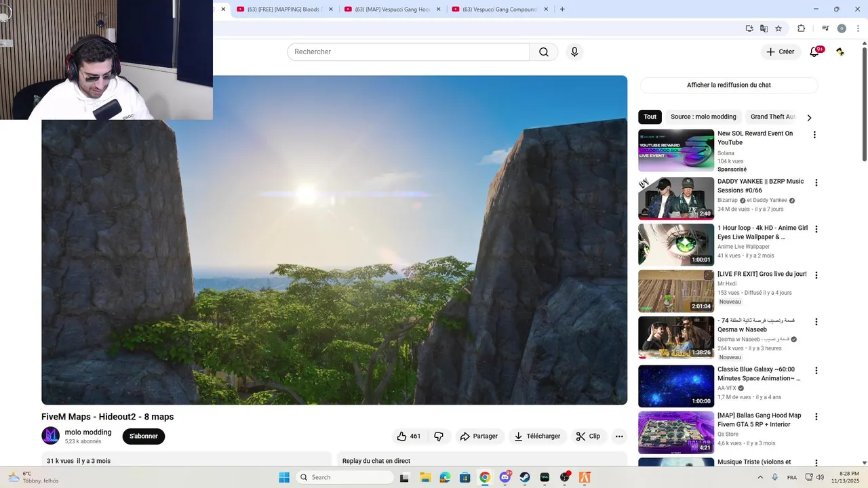Open the FRA language indicator in tray

pyautogui.click(x=791, y=477)
